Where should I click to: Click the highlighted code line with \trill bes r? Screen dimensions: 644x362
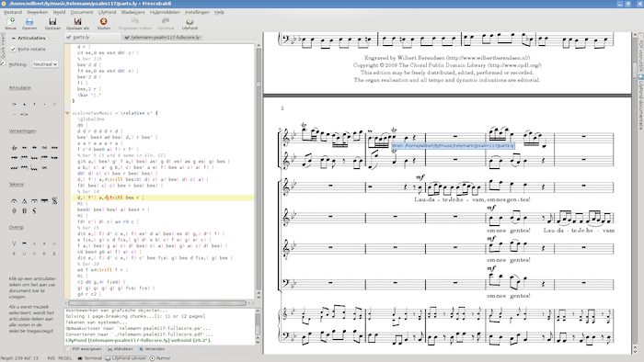coord(163,198)
